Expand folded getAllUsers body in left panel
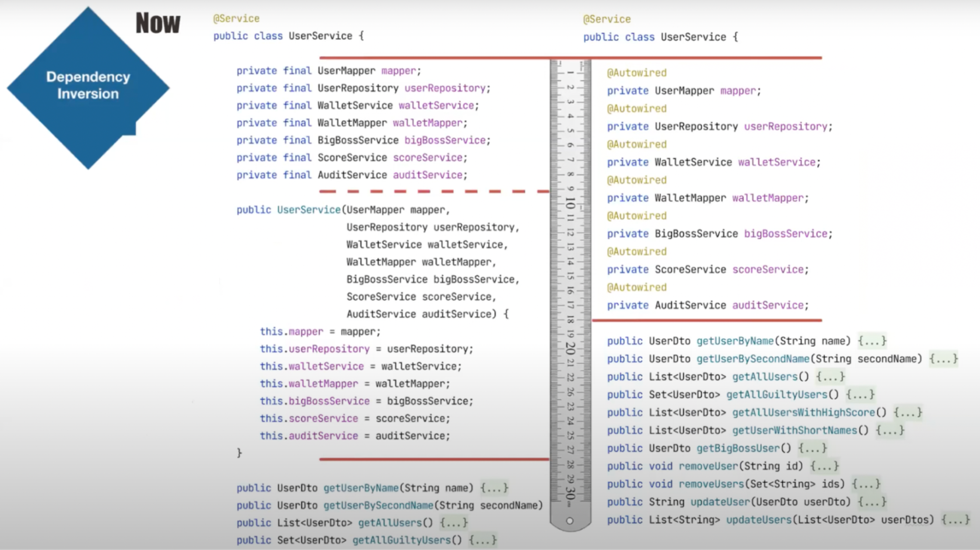 (453, 523)
